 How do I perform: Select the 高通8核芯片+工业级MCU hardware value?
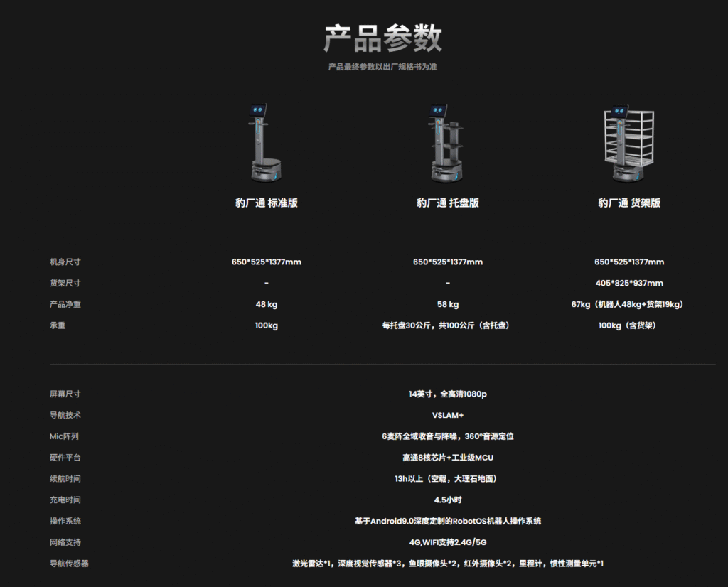coord(447,458)
